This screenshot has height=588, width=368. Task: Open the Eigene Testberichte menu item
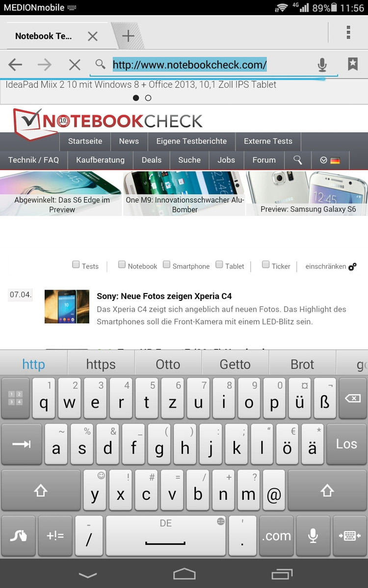(x=191, y=141)
